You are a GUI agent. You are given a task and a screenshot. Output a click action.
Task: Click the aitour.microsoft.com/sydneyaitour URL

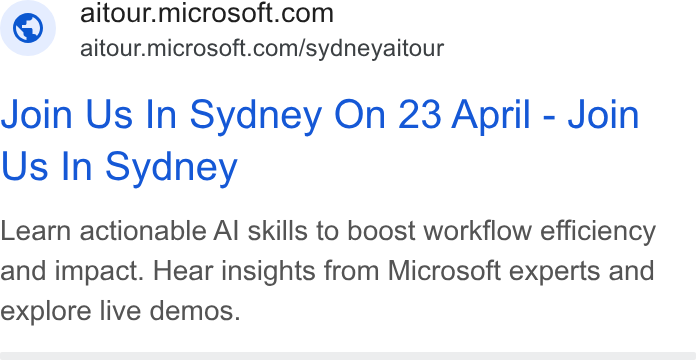tap(261, 48)
